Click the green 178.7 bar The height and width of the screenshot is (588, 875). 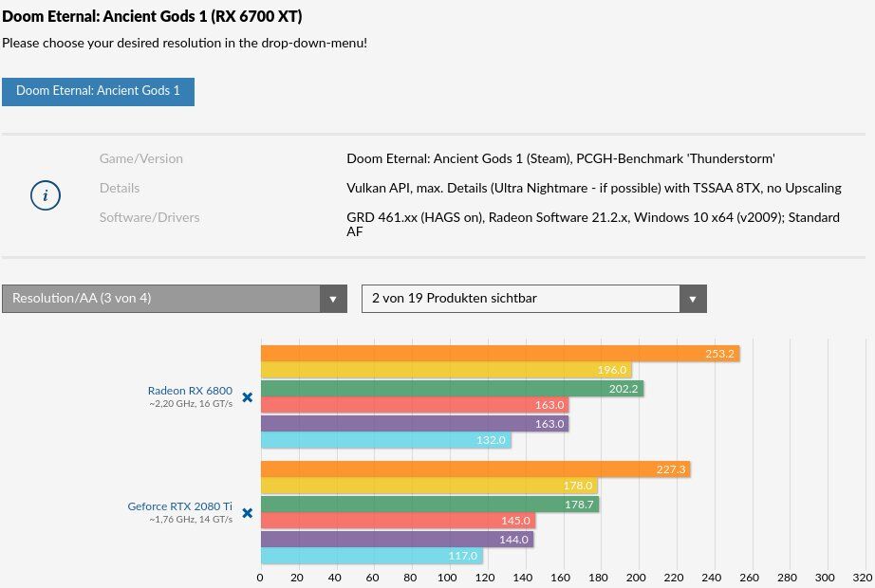[x=430, y=505]
